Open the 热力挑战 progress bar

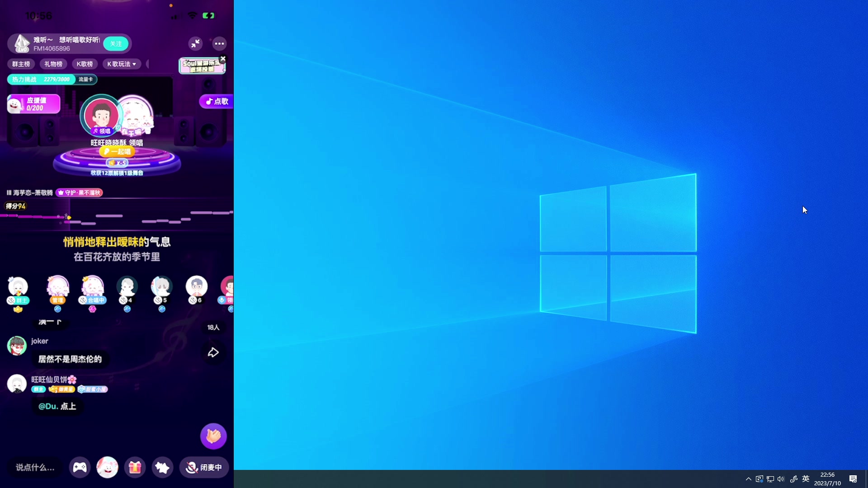(41, 80)
